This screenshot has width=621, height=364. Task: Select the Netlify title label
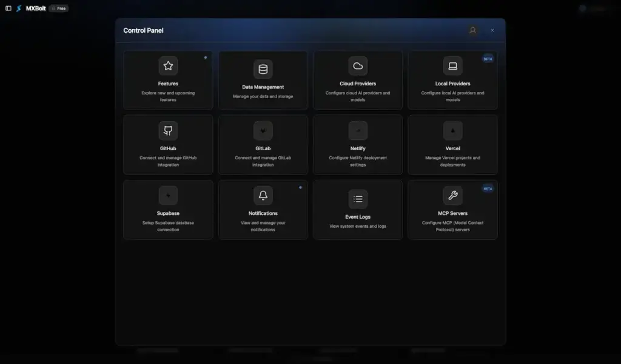coord(358,148)
